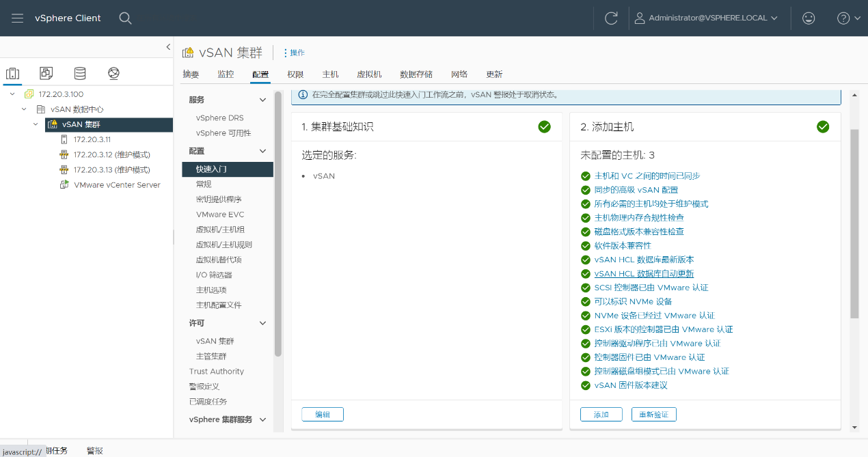The image size is (868, 457).
Task: Open 密钥提供程序 page
Action: coord(219,199)
